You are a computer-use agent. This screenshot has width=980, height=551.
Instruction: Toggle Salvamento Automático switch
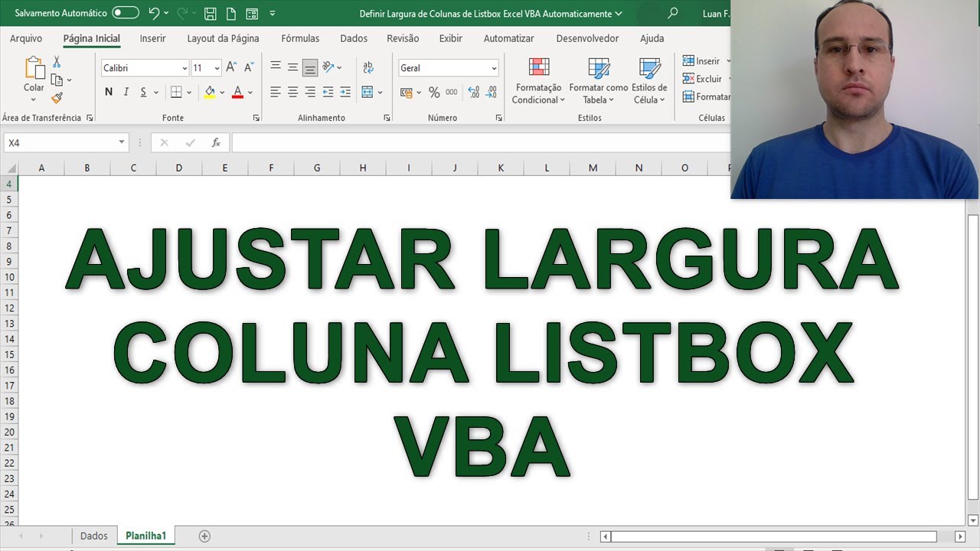tap(126, 13)
